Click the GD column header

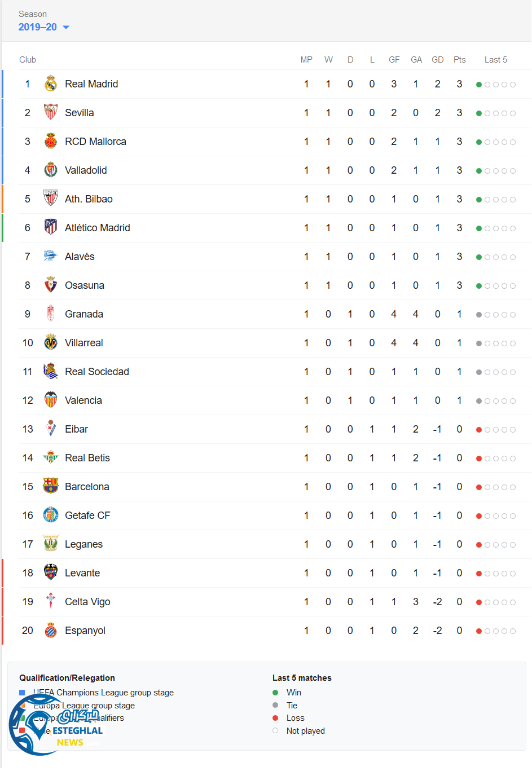click(x=437, y=60)
